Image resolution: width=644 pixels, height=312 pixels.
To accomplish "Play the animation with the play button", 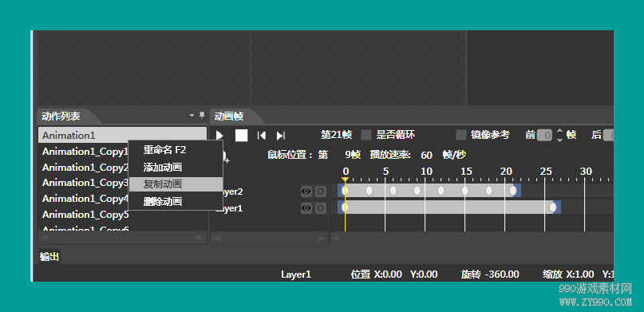I will point(219,135).
